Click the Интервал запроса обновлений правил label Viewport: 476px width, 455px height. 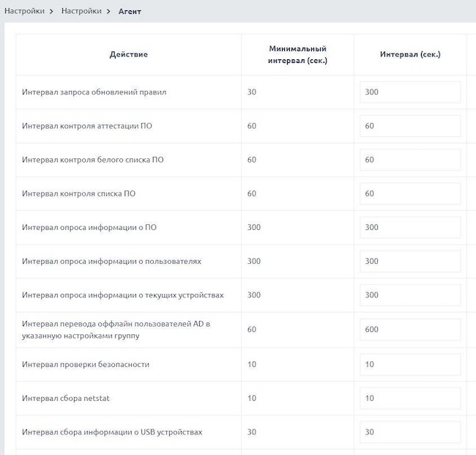pos(94,92)
